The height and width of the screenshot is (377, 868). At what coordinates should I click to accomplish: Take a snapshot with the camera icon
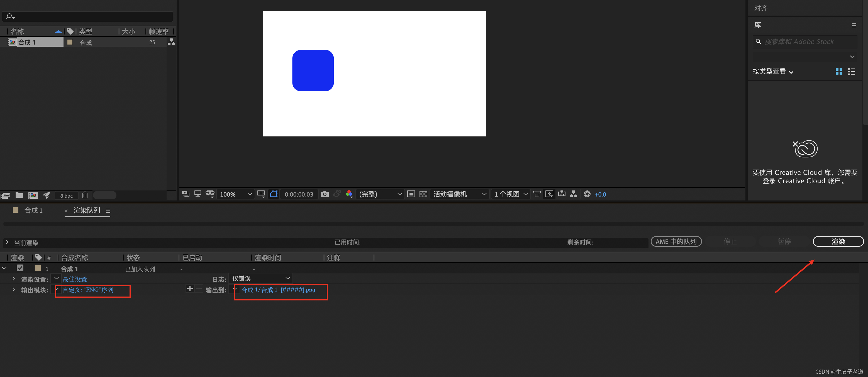(x=325, y=194)
